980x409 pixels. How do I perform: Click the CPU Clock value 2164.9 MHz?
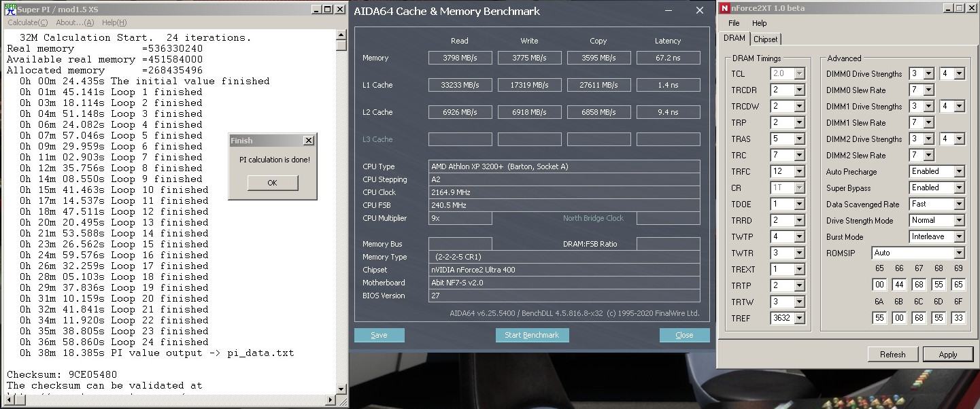tap(564, 192)
